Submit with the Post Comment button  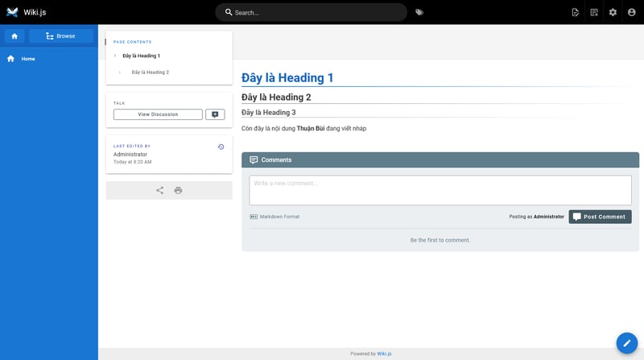click(600, 217)
